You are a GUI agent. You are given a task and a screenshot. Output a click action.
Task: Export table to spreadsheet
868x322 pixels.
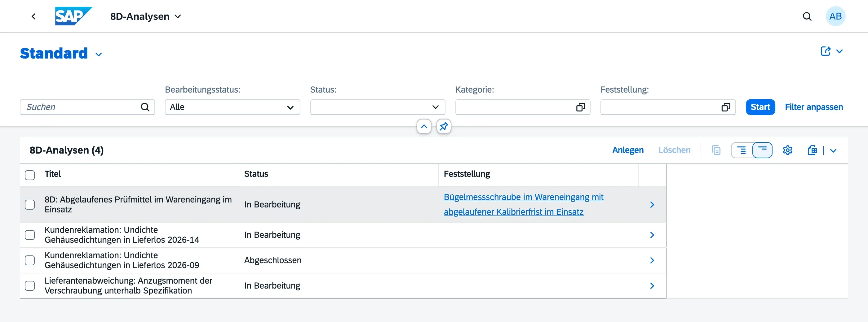coord(813,150)
